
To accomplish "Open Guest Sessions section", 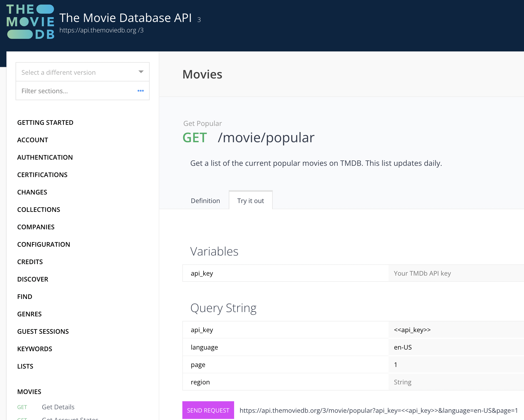I will [43, 331].
